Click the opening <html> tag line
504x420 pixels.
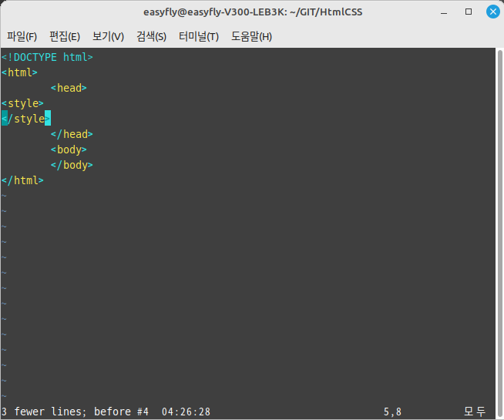pos(19,72)
